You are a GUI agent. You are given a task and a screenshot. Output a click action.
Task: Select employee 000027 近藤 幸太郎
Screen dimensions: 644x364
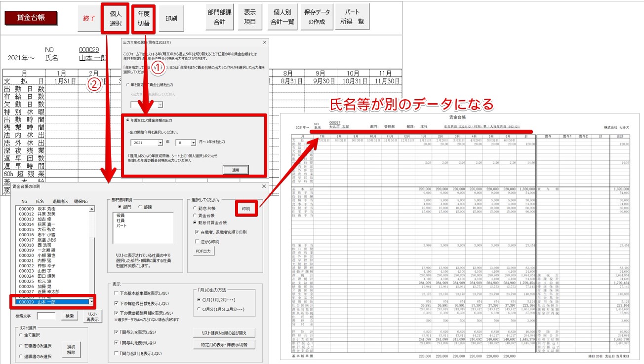(x=53, y=293)
